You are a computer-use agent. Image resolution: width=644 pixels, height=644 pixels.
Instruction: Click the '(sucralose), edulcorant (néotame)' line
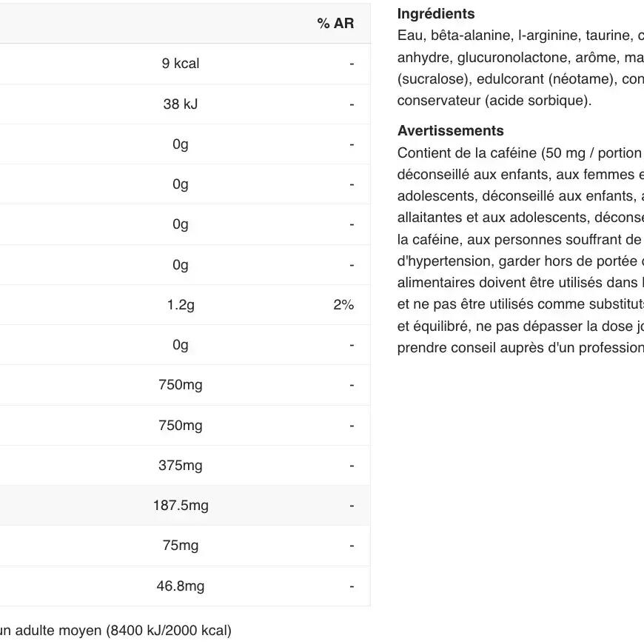coord(520,79)
